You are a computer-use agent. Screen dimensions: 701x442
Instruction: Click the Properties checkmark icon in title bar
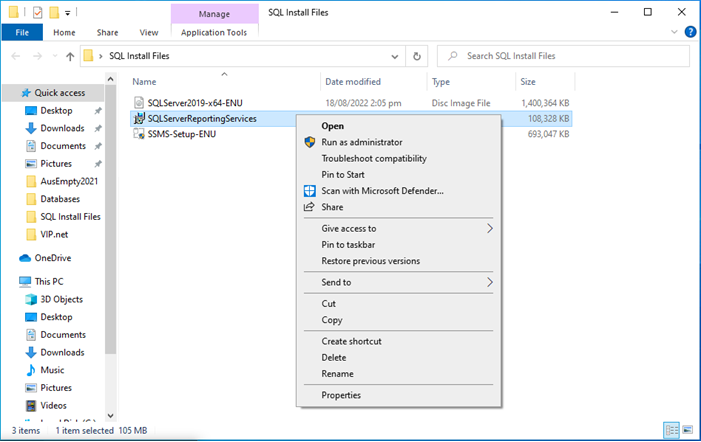tap(38, 12)
